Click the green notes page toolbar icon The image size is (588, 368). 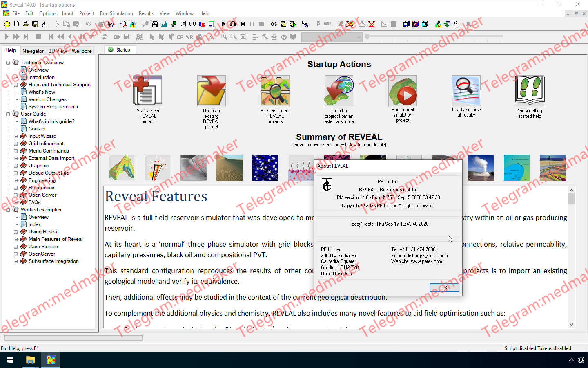(x=211, y=24)
